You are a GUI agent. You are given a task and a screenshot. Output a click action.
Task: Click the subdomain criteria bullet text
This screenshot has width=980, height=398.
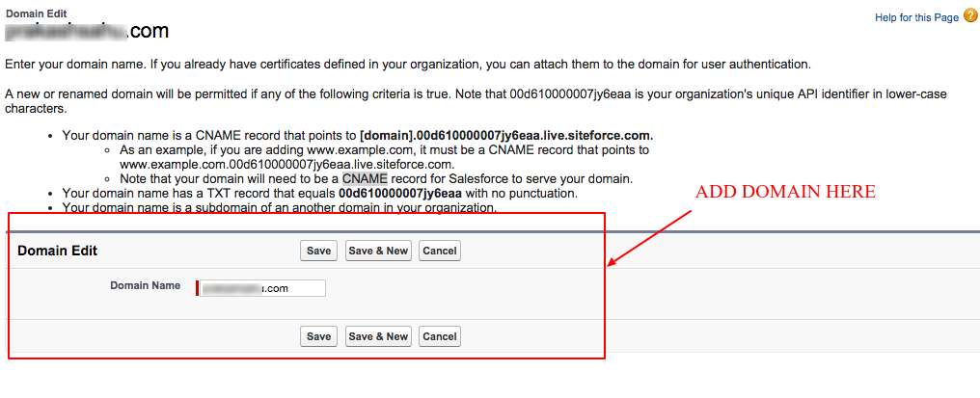pyautogui.click(x=280, y=207)
